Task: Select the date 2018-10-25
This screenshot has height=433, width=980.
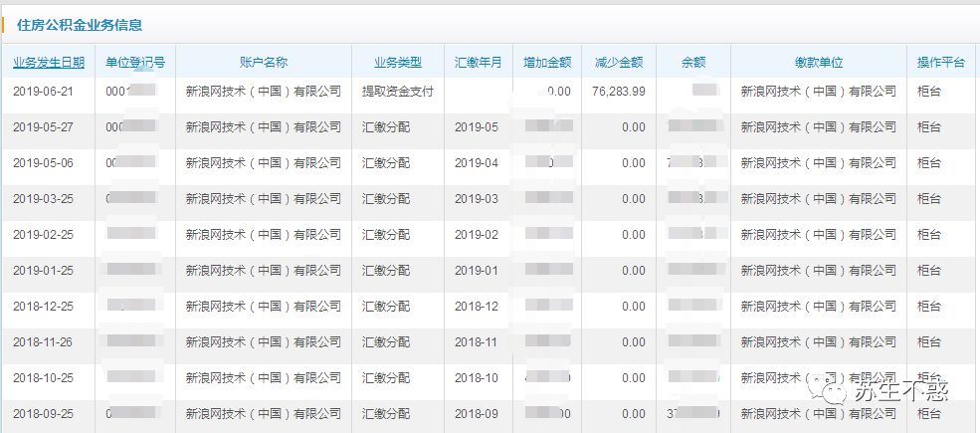Action: pyautogui.click(x=43, y=378)
